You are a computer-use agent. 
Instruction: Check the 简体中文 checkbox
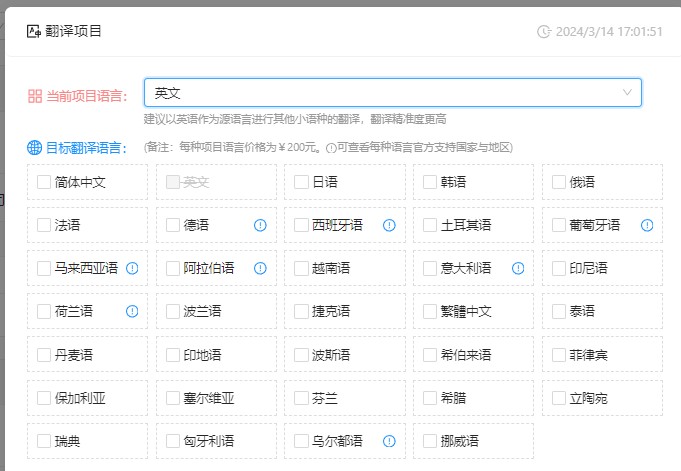tap(44, 182)
